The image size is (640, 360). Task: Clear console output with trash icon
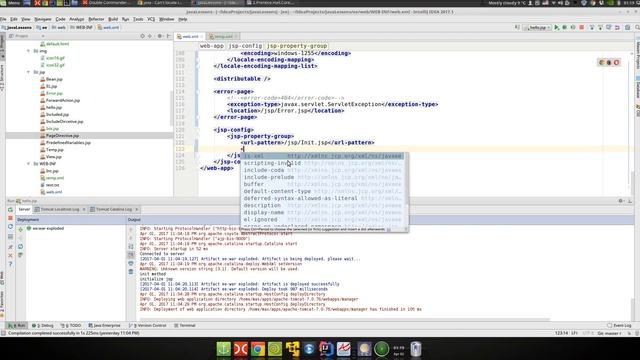click(131, 271)
